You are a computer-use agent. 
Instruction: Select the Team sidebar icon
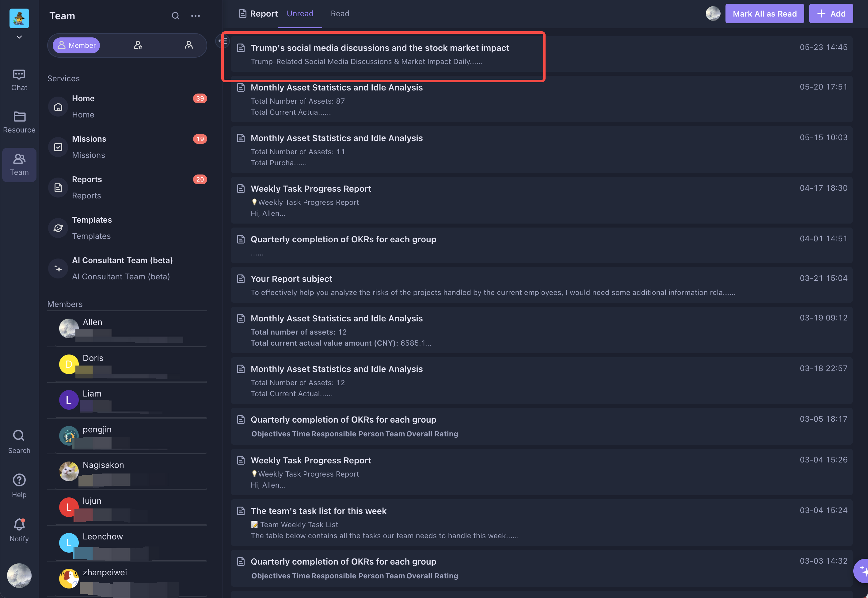point(19,165)
